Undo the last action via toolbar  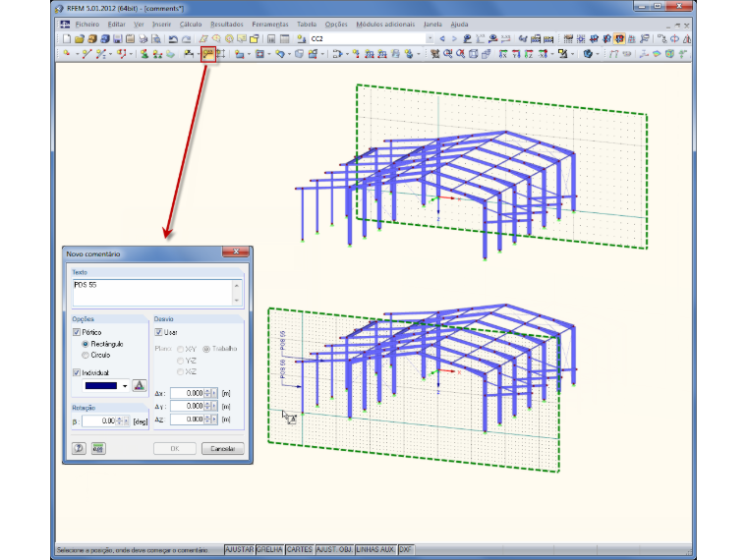[x=173, y=39]
